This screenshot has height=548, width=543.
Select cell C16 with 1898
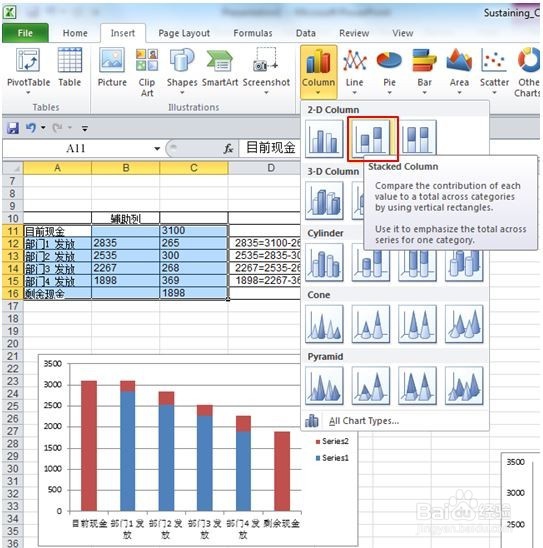[x=194, y=293]
